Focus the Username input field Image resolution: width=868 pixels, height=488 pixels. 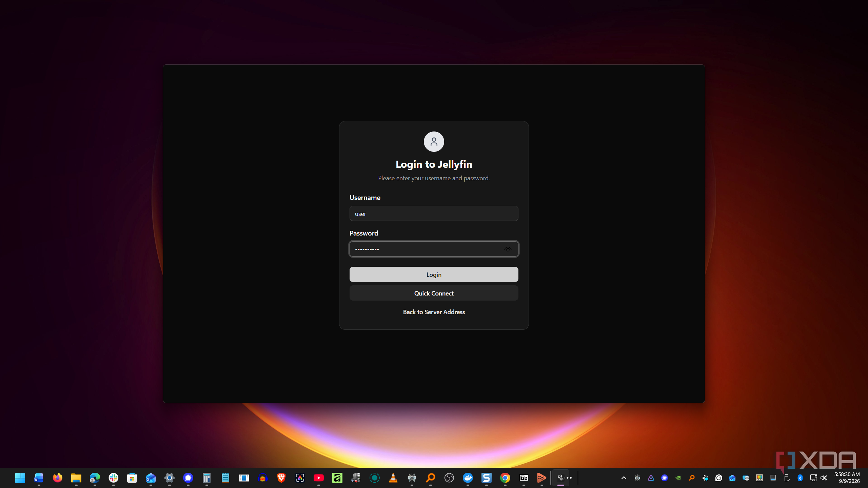tap(434, 213)
